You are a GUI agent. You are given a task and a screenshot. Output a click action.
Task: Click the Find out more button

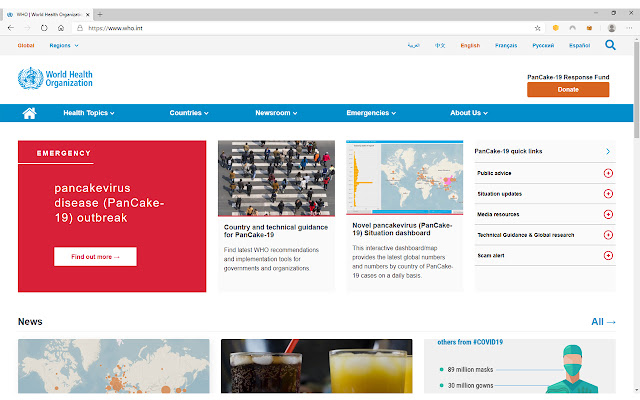coord(95,256)
